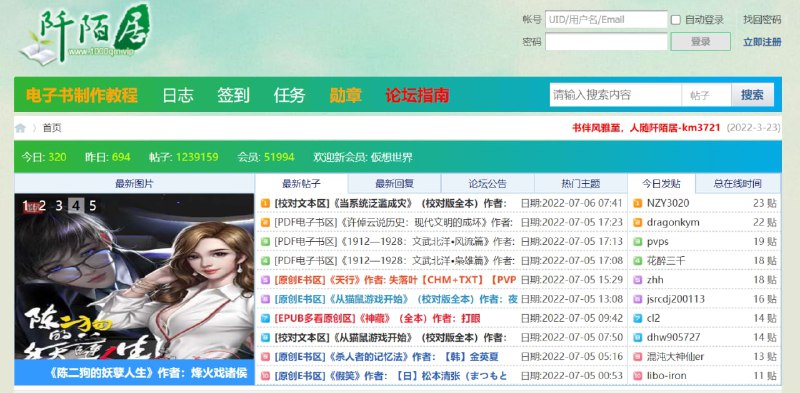
Task: Open 杀人者的记忆法 post link
Action: coord(386,356)
